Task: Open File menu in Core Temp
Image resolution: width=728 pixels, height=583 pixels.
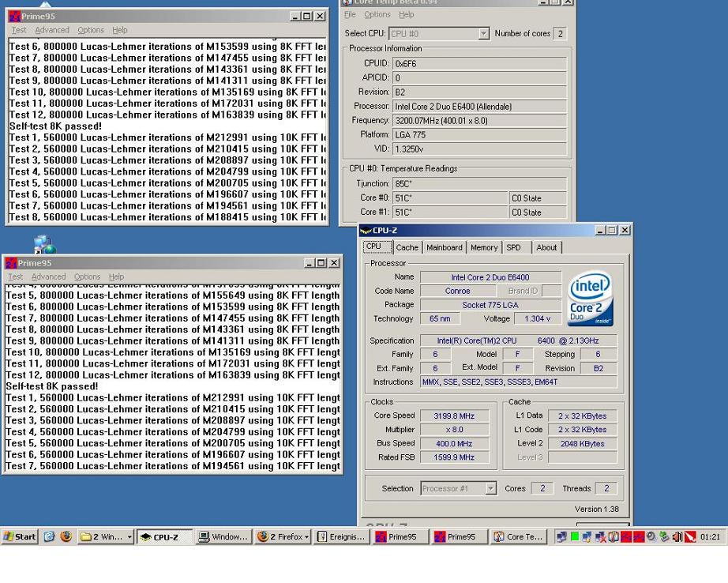Action: (x=350, y=15)
